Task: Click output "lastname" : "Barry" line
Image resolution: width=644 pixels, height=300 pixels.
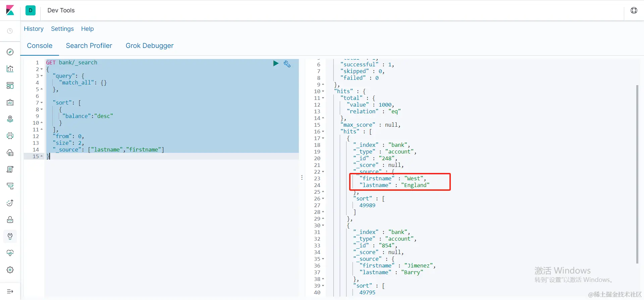Action: coord(391,272)
